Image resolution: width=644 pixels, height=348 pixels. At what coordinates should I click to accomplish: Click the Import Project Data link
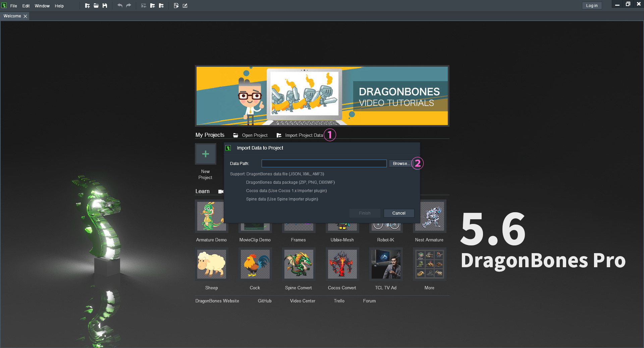pos(304,135)
